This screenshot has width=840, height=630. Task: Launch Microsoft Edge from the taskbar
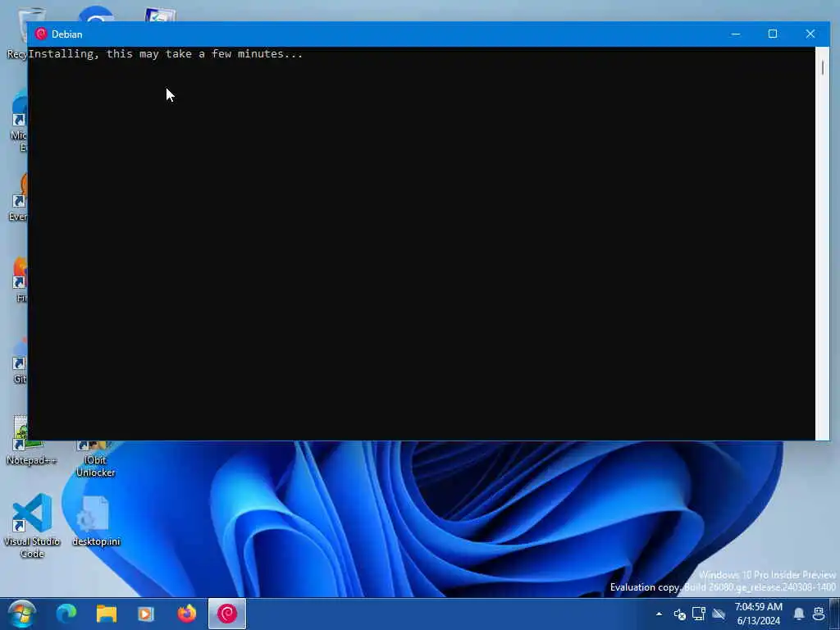point(66,614)
